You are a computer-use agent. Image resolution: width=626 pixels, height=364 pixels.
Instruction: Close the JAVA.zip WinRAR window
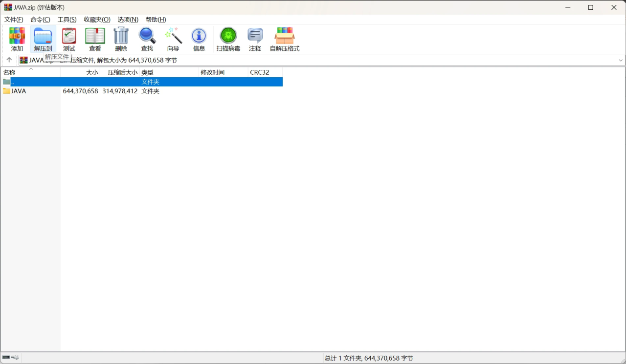(x=614, y=7)
